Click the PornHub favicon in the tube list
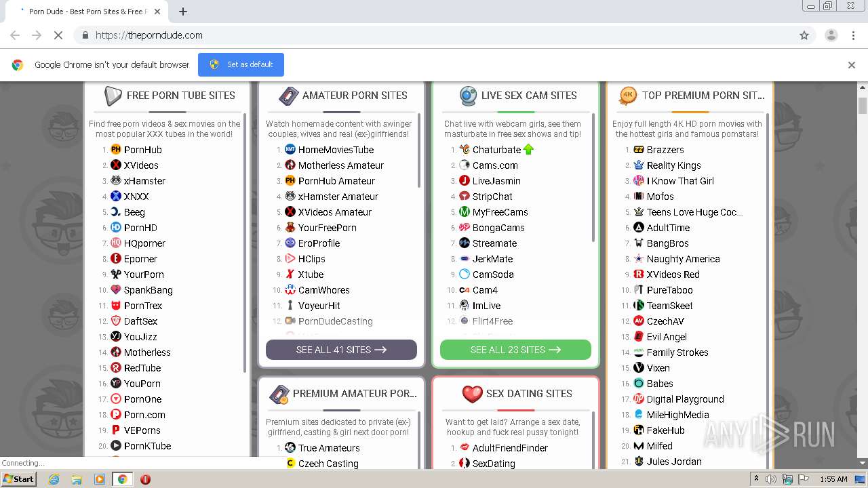The width and height of the screenshot is (868, 488). (116, 150)
